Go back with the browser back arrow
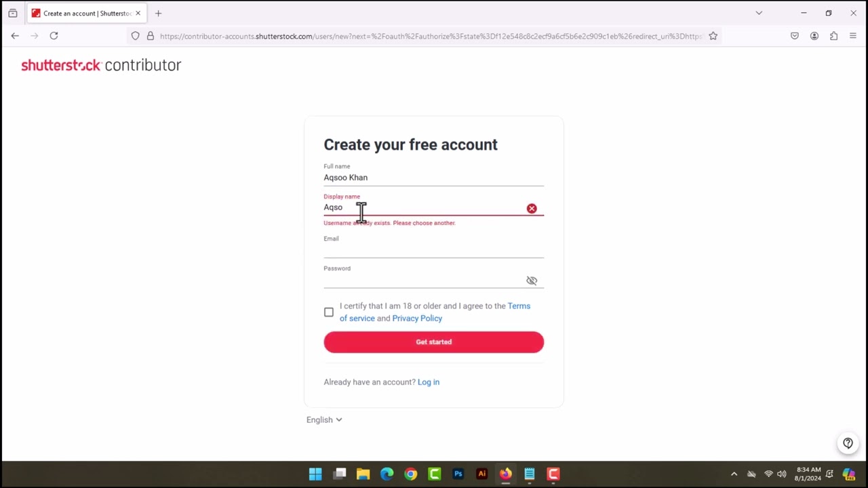 (15, 36)
